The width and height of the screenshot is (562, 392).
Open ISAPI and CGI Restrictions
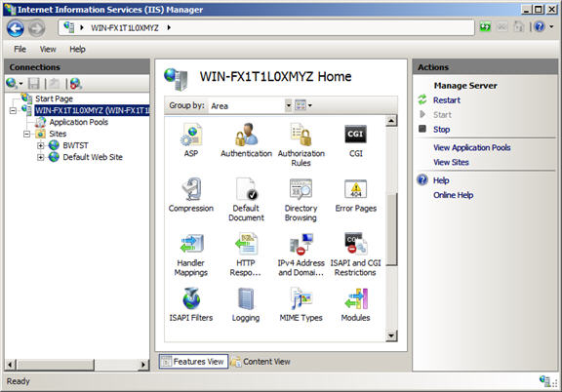click(x=355, y=255)
